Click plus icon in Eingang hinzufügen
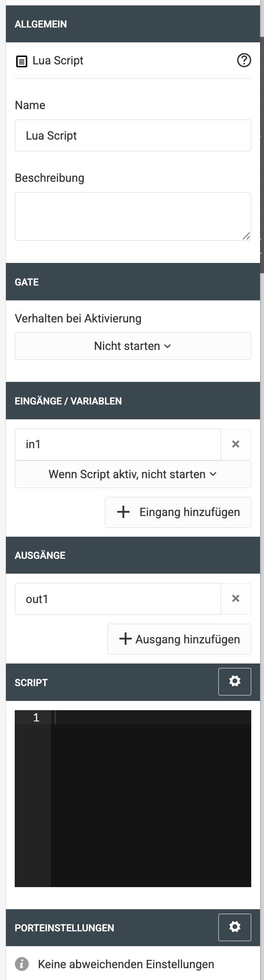This screenshot has width=264, height=980. [123, 512]
